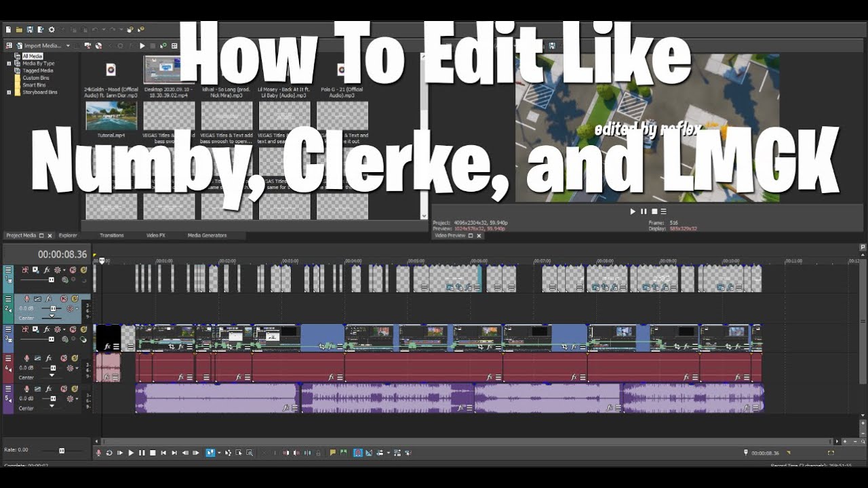Expand the Media By Type node

click(x=9, y=63)
